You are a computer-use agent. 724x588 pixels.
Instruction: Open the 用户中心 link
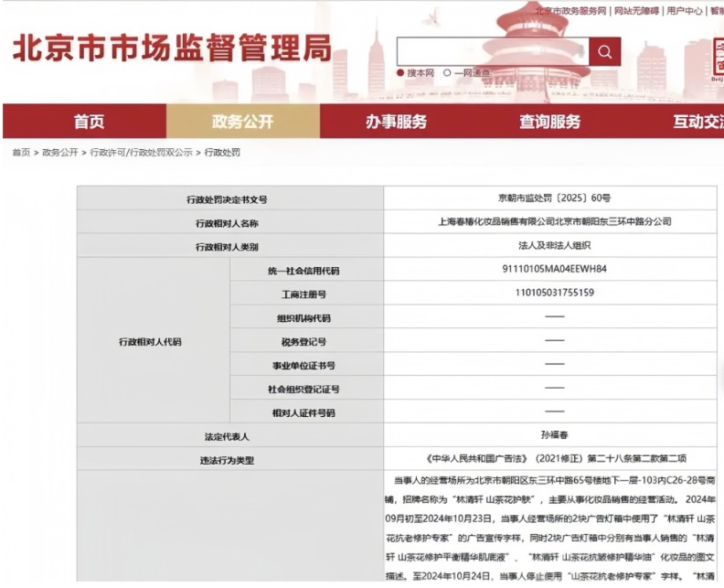[685, 11]
